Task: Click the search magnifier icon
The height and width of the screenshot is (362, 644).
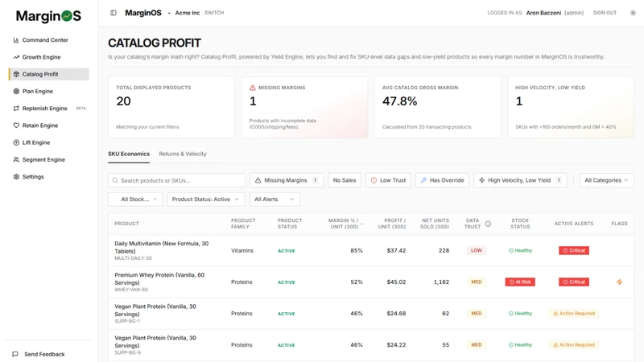Action: 115,180
